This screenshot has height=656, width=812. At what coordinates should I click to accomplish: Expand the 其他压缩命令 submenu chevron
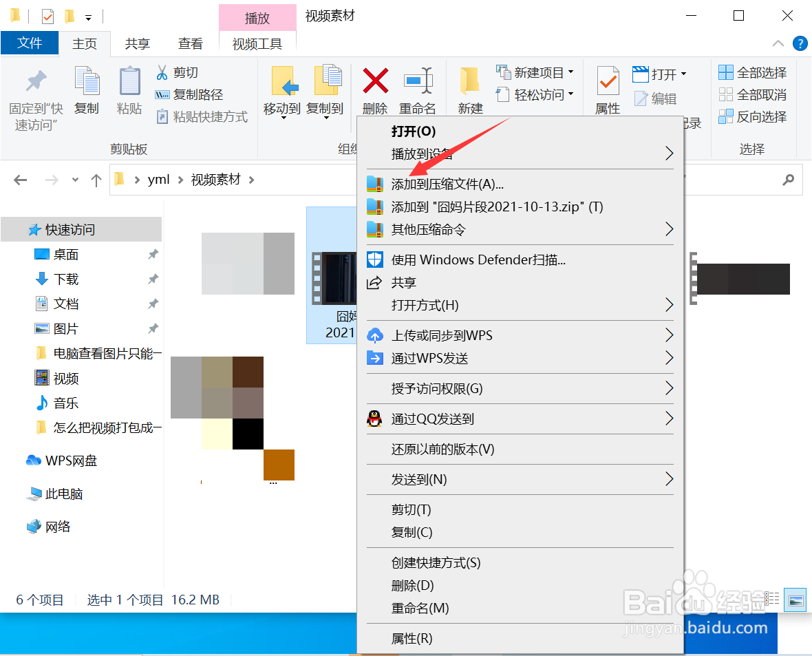(x=668, y=229)
